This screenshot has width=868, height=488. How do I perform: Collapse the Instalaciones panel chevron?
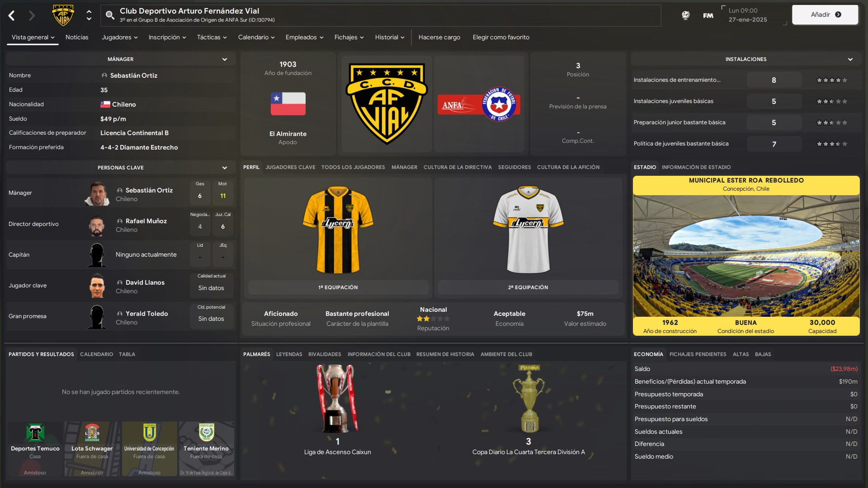[850, 59]
